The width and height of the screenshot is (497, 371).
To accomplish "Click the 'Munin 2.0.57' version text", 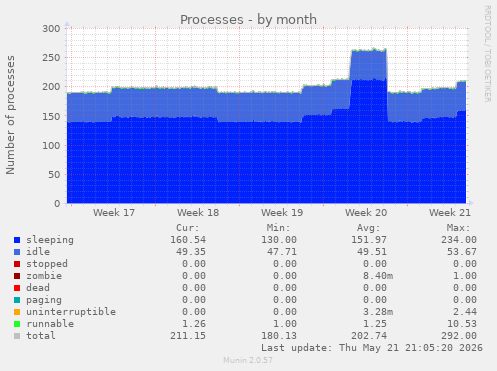I will click(248, 360).
